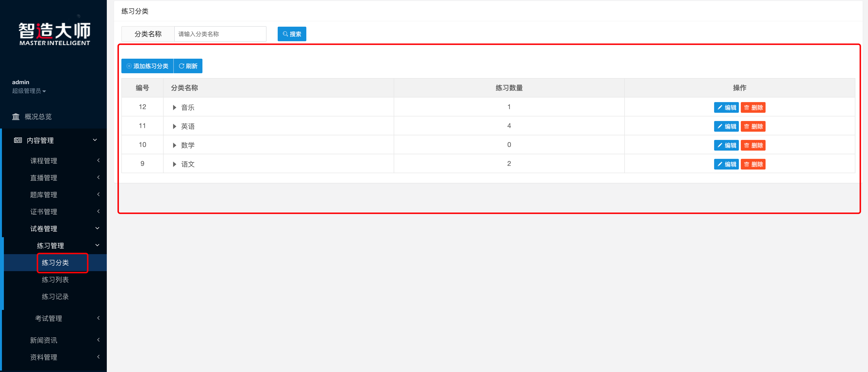
Task: Click row number 9 cell
Action: click(x=142, y=163)
